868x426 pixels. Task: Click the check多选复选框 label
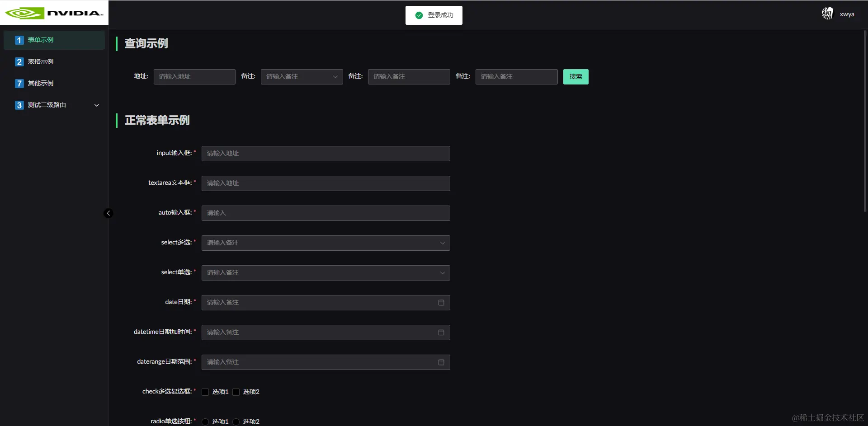[x=167, y=392]
